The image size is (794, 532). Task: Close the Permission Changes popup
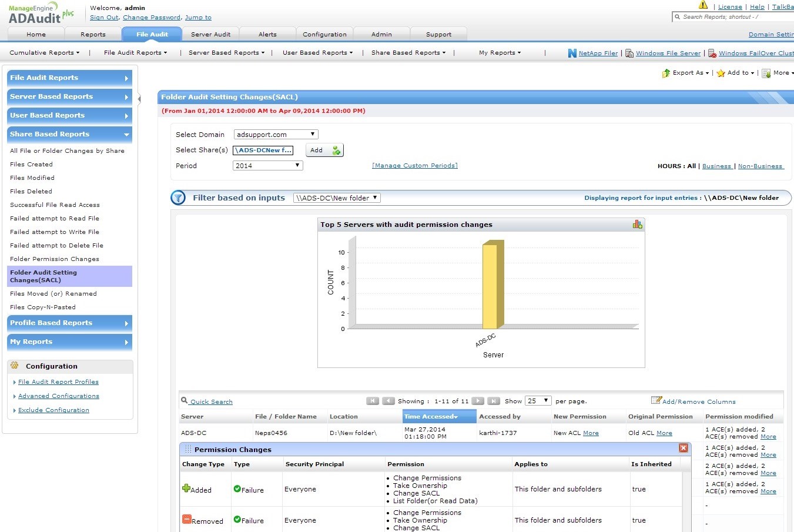pos(683,449)
